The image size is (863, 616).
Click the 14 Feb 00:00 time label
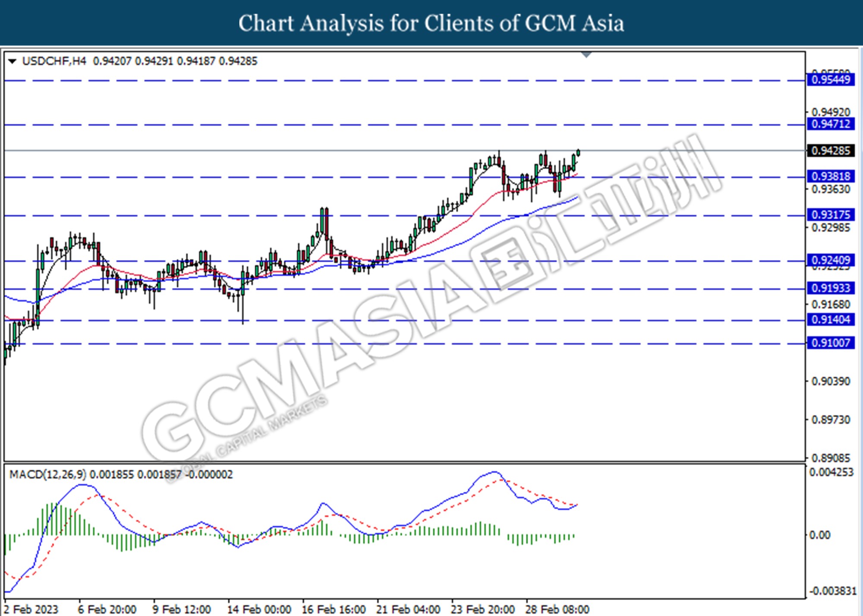[259, 610]
